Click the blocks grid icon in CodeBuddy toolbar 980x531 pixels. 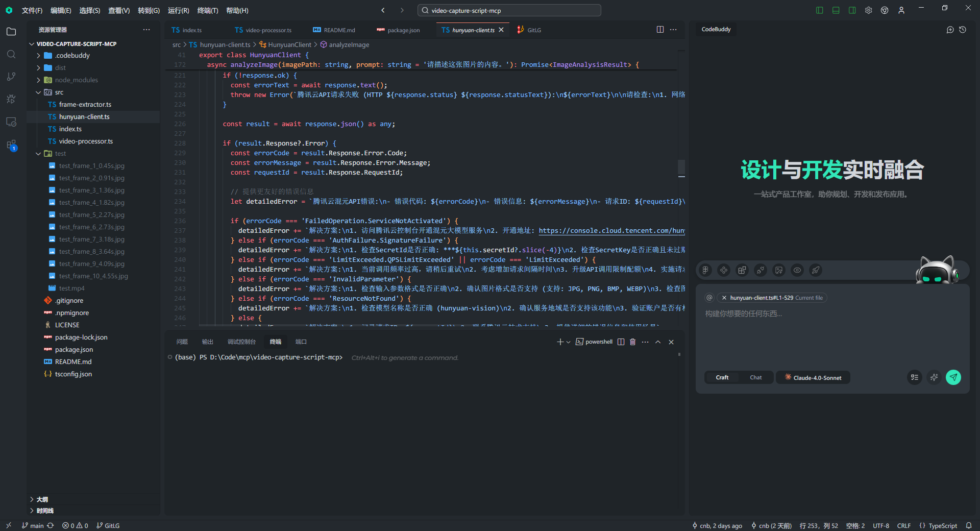pyautogui.click(x=742, y=270)
